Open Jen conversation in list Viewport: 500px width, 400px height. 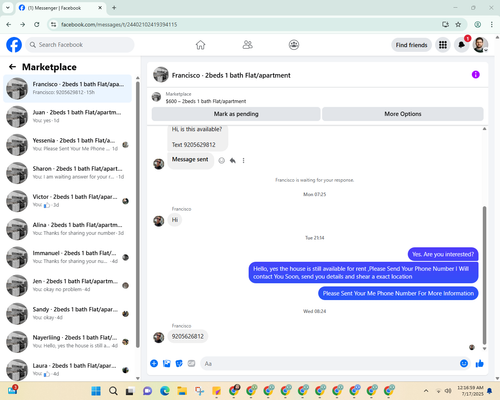(x=68, y=285)
